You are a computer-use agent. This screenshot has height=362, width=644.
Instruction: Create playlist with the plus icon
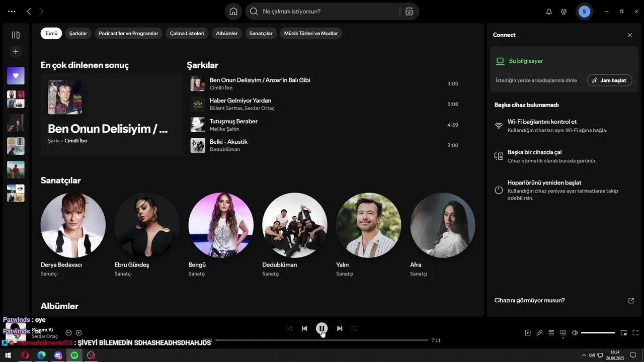point(16,51)
